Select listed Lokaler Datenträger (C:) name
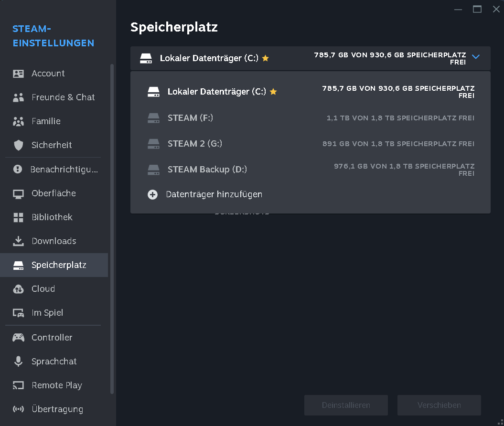 pos(216,92)
